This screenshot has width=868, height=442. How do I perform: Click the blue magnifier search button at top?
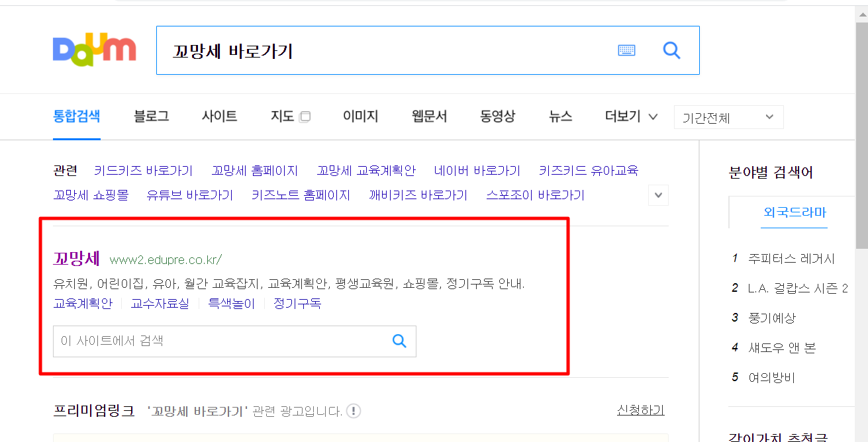pos(671,50)
